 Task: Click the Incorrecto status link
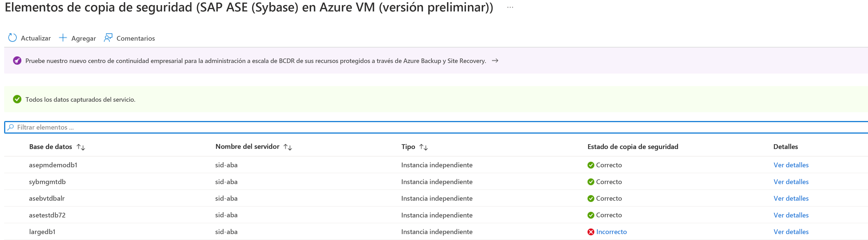[611, 232]
